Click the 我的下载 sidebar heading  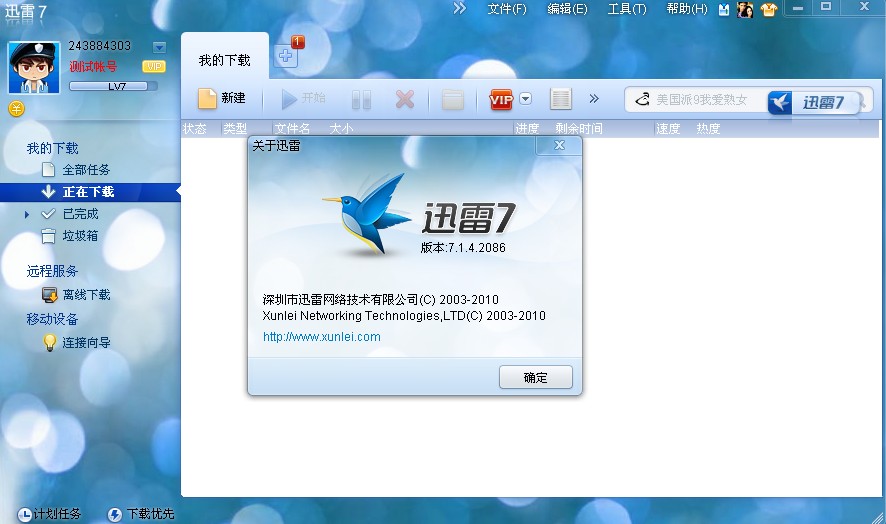tap(53, 148)
